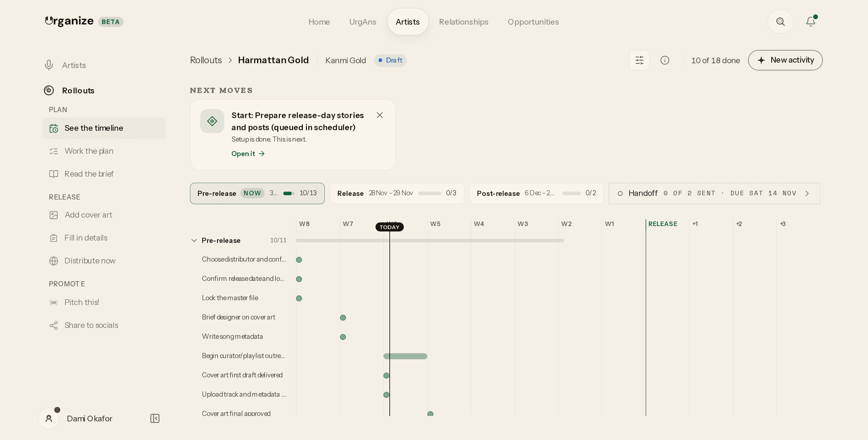
Task: Click the Pre-release overall progress bar
Action: pos(429,241)
